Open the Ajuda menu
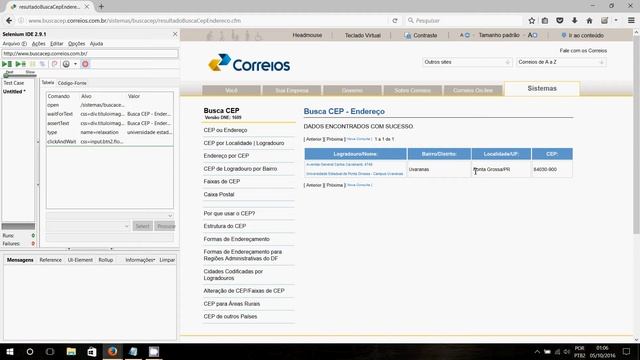Screen dimensions: 640x360 coord(96,44)
